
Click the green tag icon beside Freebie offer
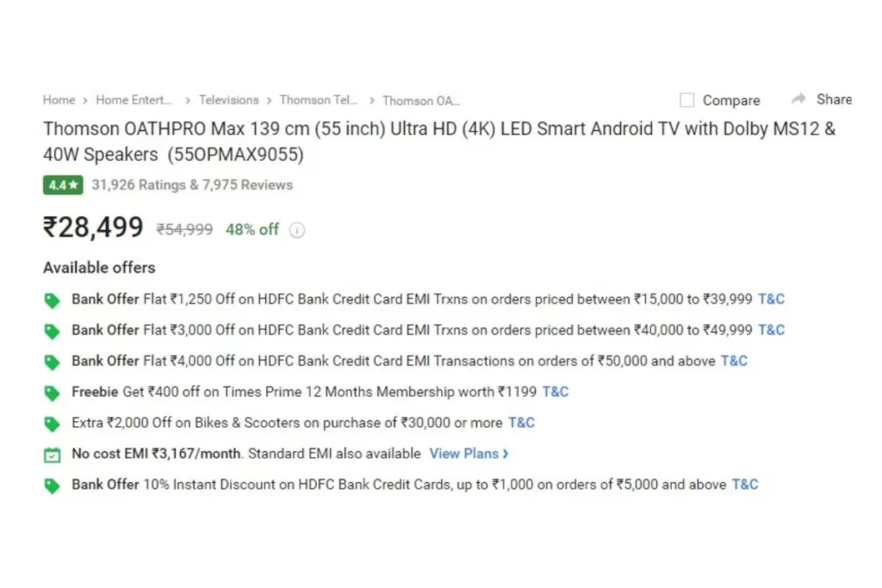pos(52,393)
